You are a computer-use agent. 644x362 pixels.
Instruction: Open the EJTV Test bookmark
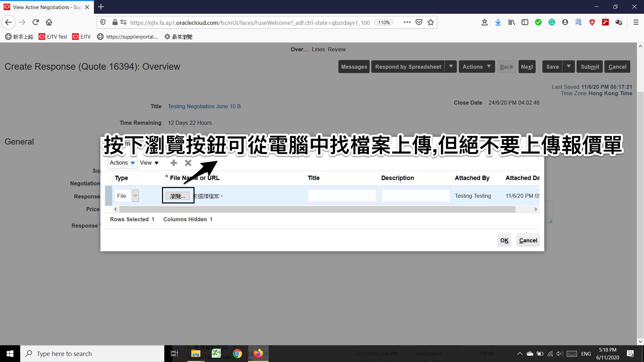tap(53, 37)
